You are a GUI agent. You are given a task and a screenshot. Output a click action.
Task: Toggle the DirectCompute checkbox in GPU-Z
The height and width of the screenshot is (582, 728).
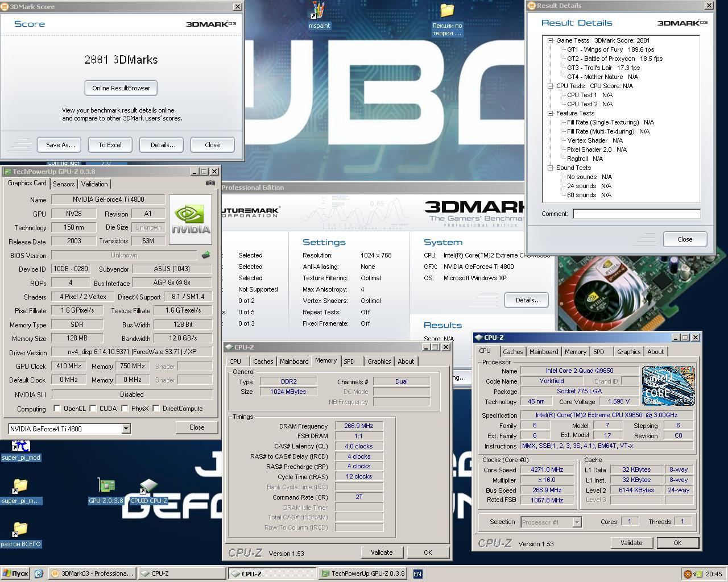coord(156,409)
